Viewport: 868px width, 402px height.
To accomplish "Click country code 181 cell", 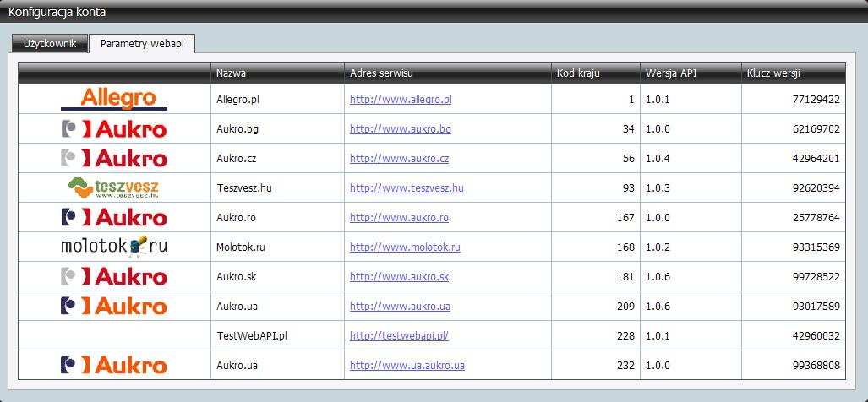I will [596, 276].
